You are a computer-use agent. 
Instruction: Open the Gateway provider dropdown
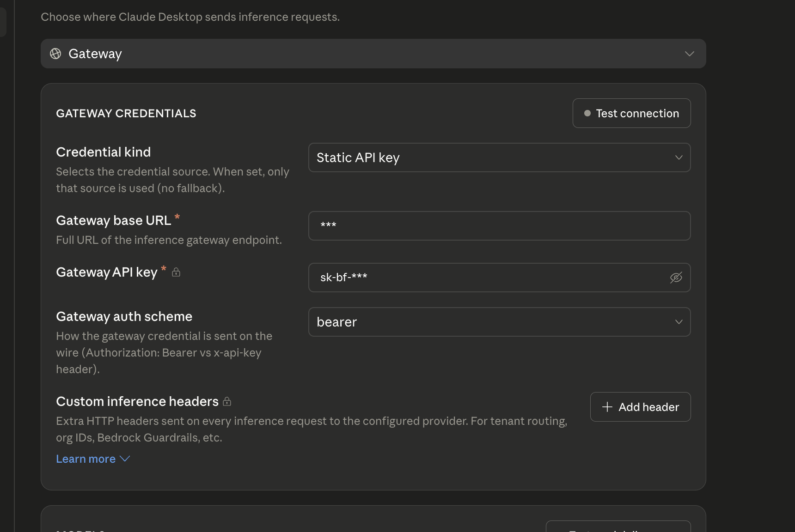[x=373, y=54]
